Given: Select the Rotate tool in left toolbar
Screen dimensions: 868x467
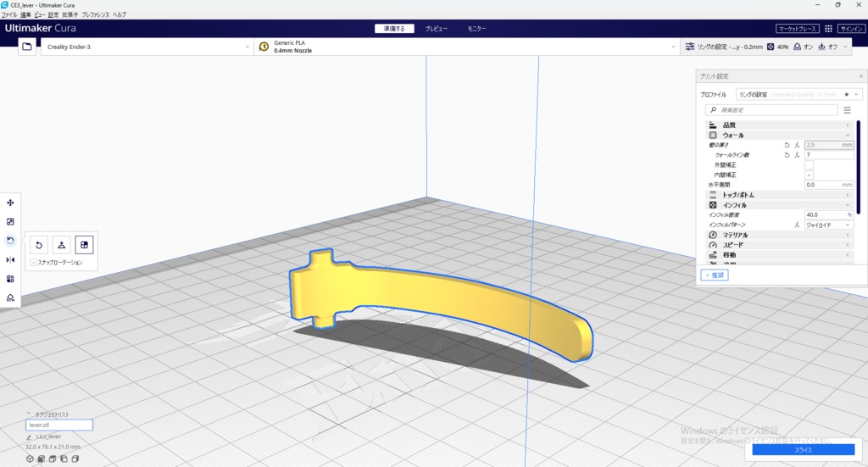Looking at the screenshot, I should 10,241.
